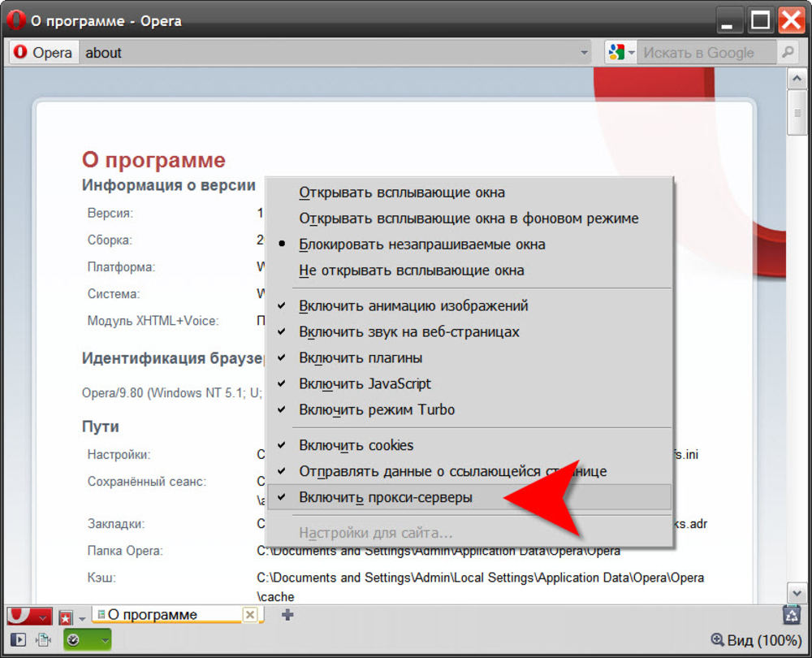Viewport: 812px width, 658px height.
Task: Toggle Включить анимацию изображений
Action: pos(469,305)
